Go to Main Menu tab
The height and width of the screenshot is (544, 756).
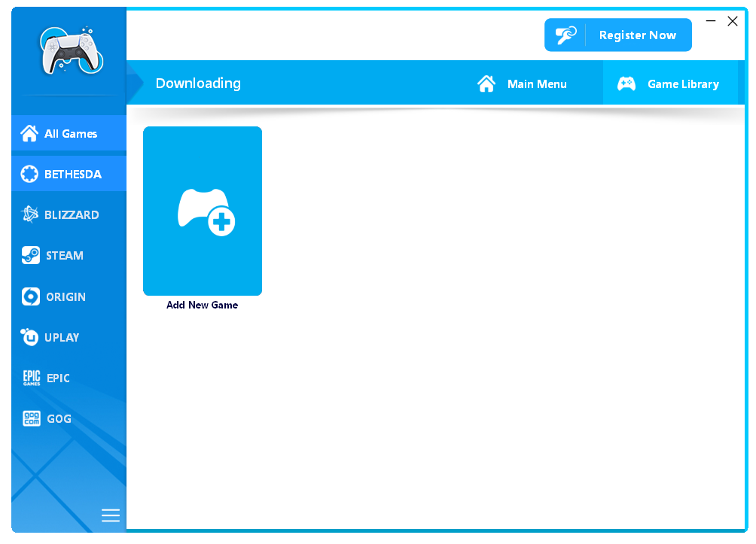pos(522,84)
